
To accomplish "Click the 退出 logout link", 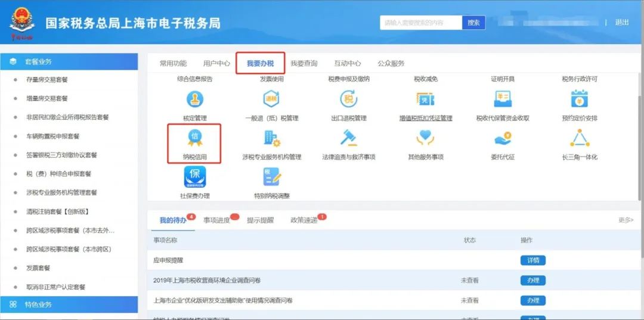I will coord(622,23).
